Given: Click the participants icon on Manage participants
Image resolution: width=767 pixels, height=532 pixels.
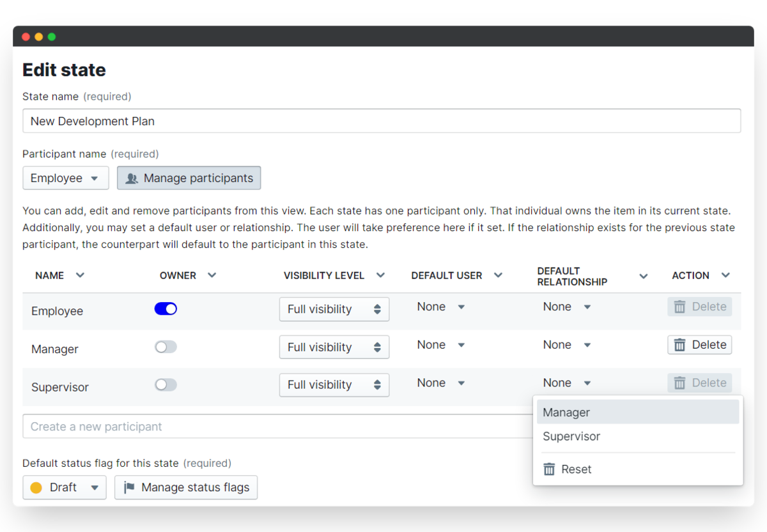Looking at the screenshot, I should (132, 178).
